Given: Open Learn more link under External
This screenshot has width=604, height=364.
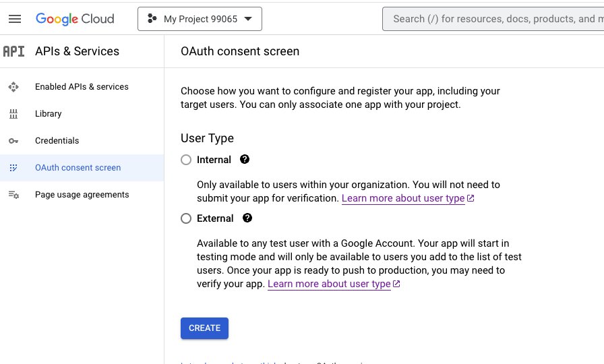Looking at the screenshot, I should (329, 284).
